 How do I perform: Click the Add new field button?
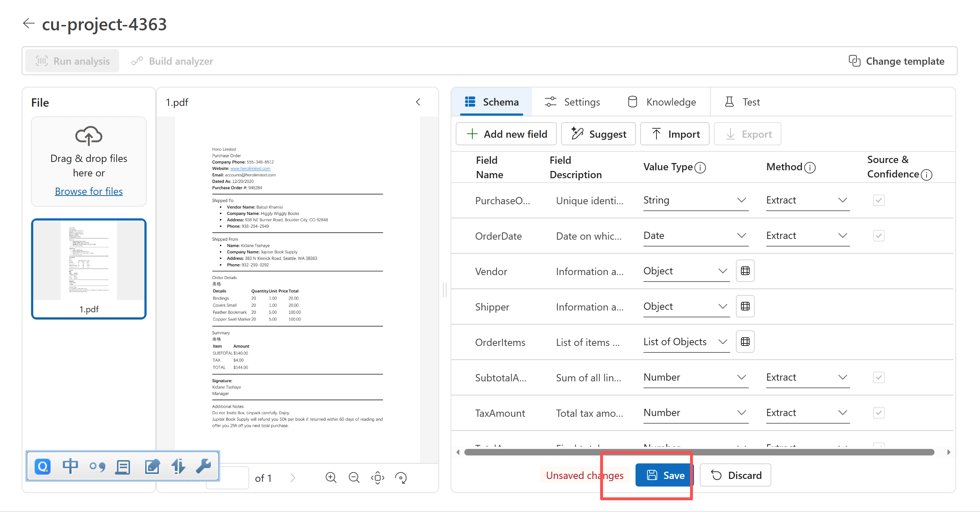pyautogui.click(x=506, y=134)
